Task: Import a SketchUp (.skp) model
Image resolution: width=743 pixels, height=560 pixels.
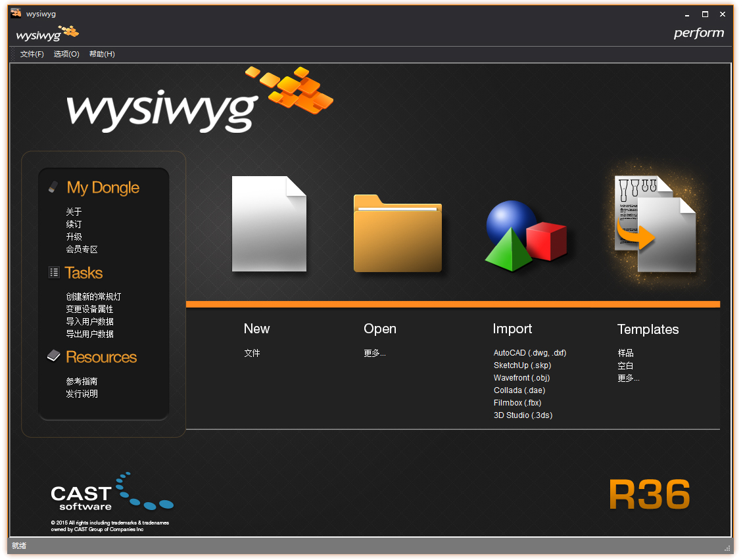Action: (522, 365)
